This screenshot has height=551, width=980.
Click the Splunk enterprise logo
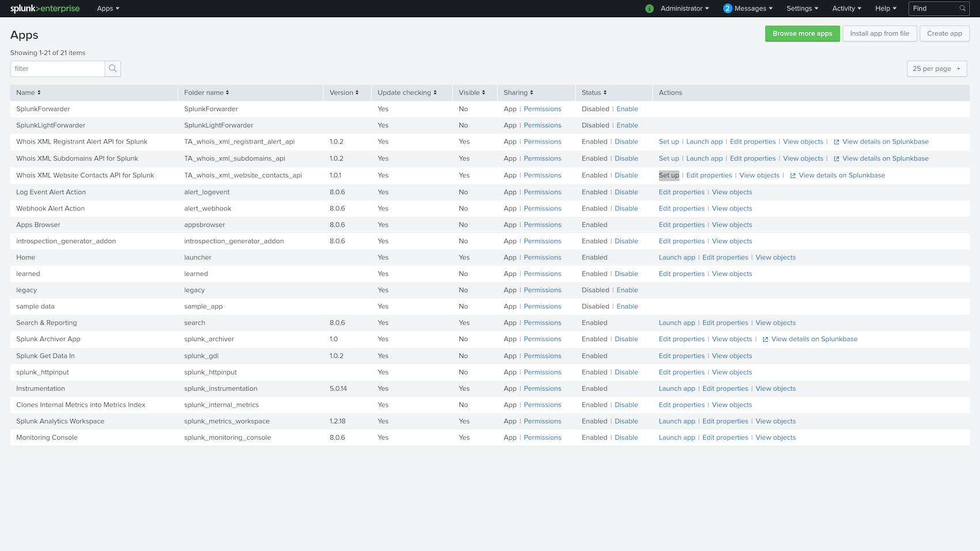45,9
